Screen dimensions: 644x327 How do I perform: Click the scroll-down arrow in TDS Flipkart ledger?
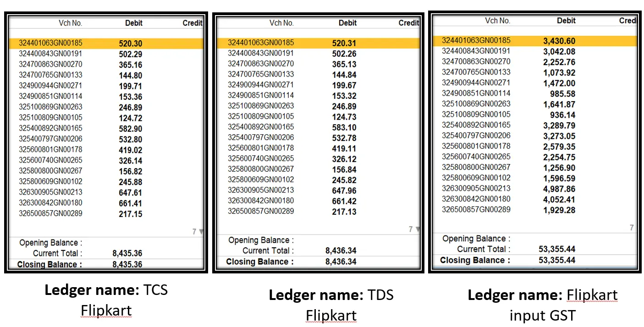[417, 229]
